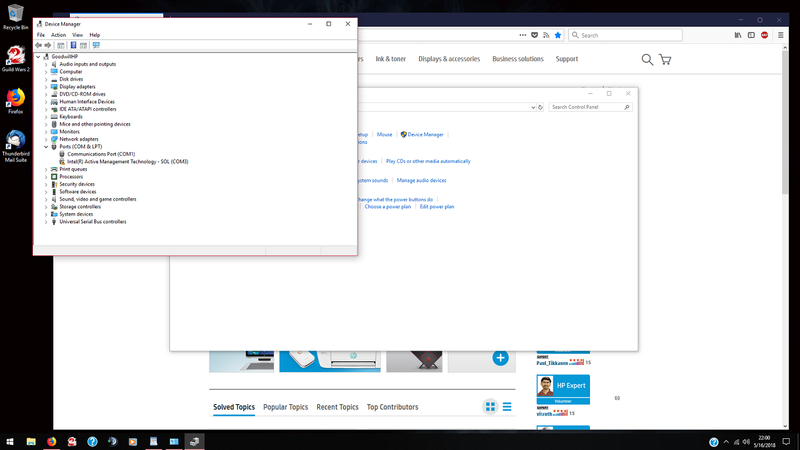Image resolution: width=800 pixels, height=450 pixels.
Task: Expand the Network adapters node
Action: (46, 139)
